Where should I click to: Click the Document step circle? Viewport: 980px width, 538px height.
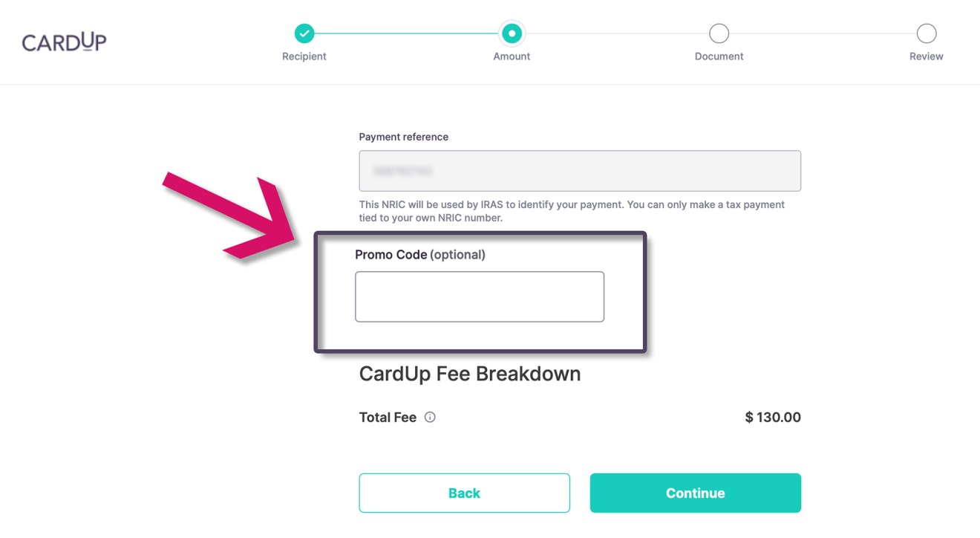pos(719,33)
